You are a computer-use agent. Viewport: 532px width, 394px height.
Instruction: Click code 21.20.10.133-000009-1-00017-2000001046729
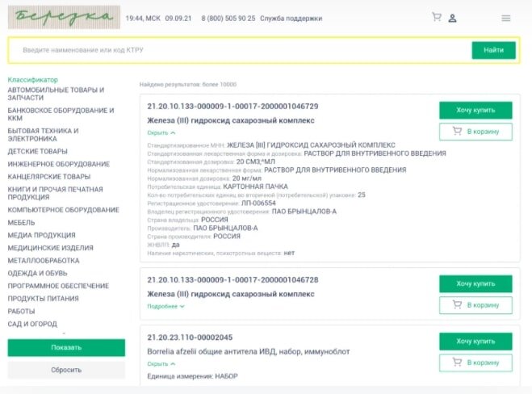pyautogui.click(x=232, y=107)
